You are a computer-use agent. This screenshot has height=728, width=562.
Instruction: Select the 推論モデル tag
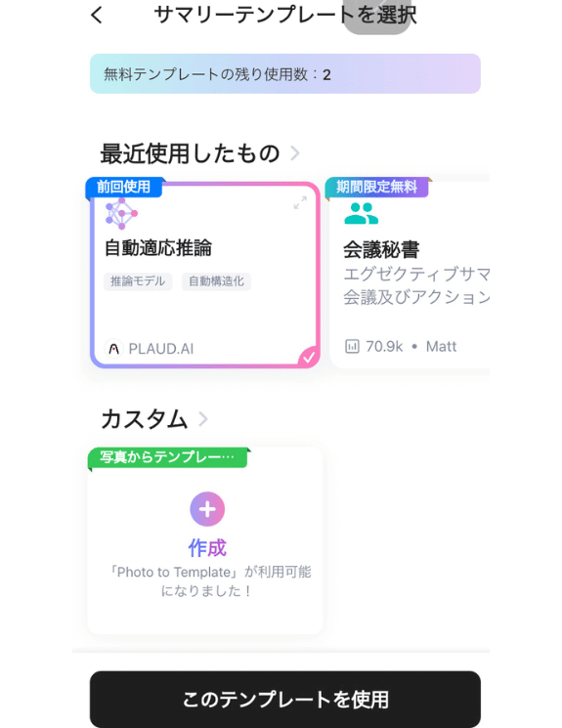(x=138, y=281)
